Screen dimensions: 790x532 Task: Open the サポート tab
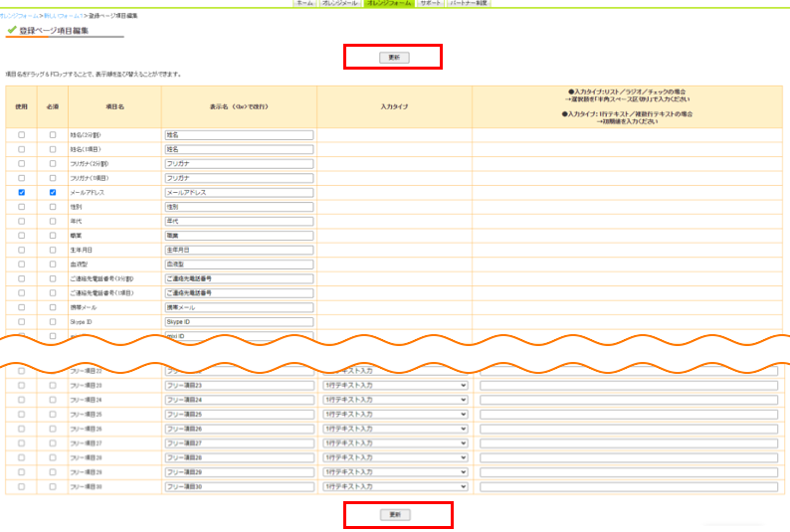click(430, 3)
